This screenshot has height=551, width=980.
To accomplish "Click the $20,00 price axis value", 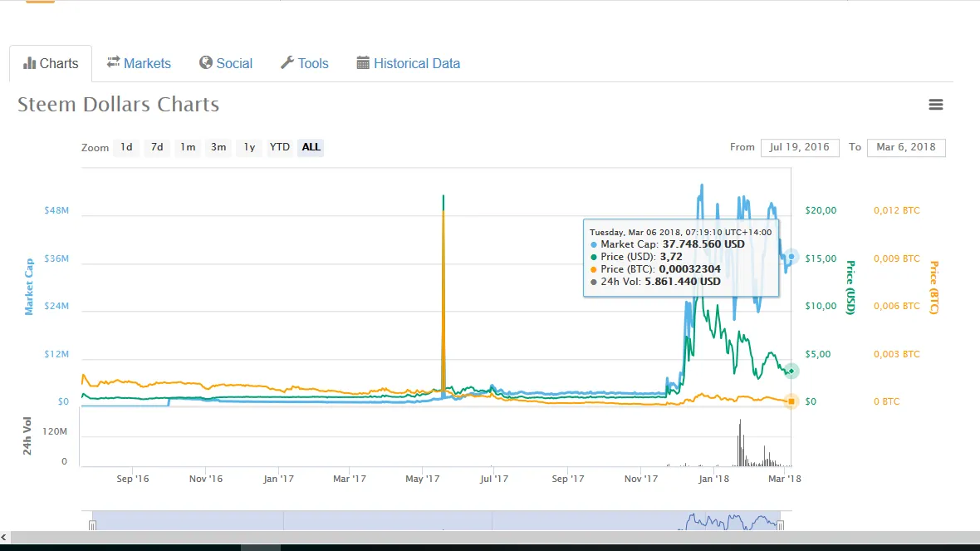I will click(821, 210).
